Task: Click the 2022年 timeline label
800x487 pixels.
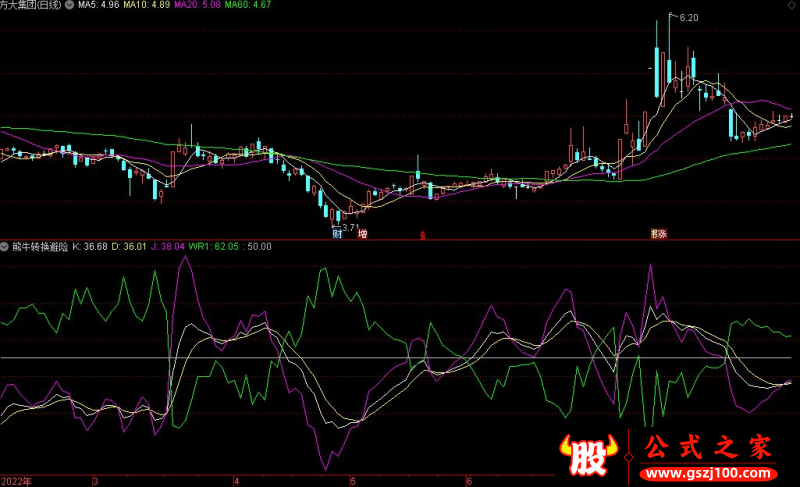Action: [16, 481]
